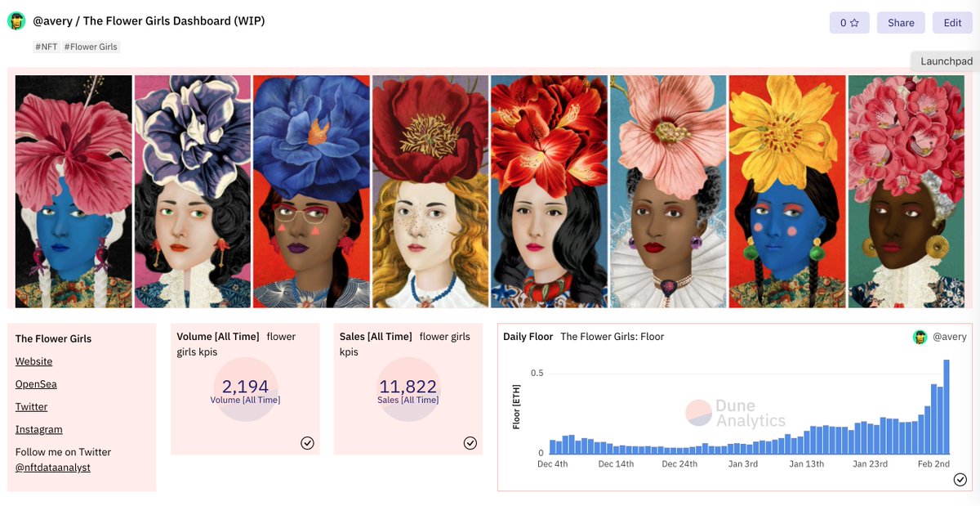Click the checkmark icon on the Volume widget
Viewport: 980px width, 506px height.
click(308, 442)
